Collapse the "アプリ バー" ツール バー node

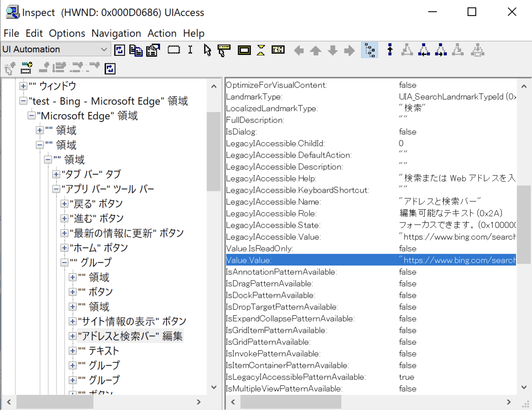click(x=56, y=189)
